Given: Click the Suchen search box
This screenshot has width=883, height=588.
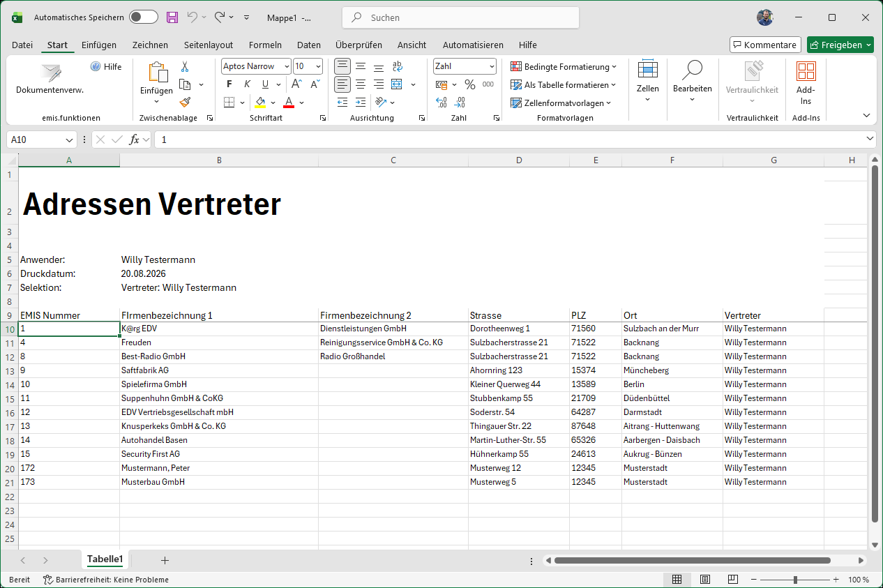Looking at the screenshot, I should point(460,17).
